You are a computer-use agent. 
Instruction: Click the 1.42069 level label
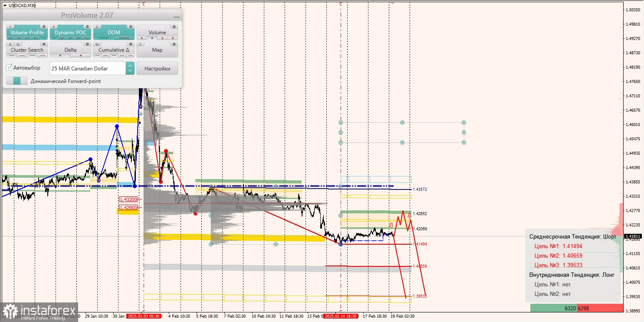click(x=420, y=229)
